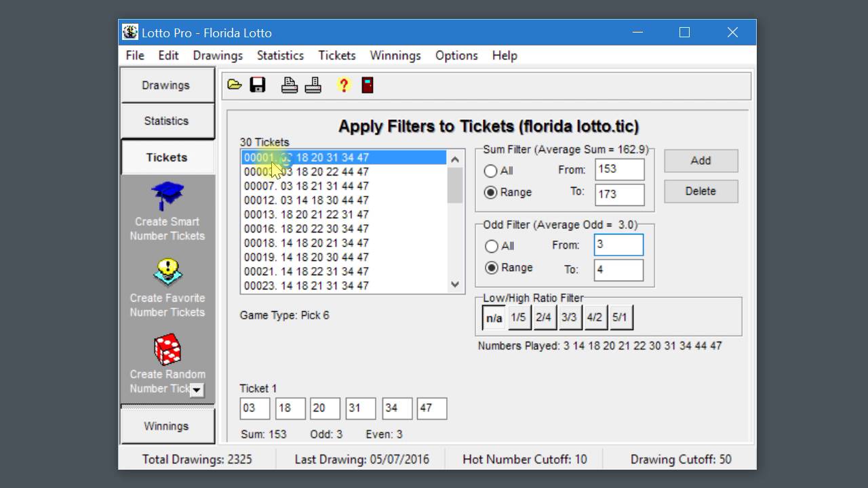Open the Statistics menu
This screenshot has height=488, width=868.
[x=280, y=56]
